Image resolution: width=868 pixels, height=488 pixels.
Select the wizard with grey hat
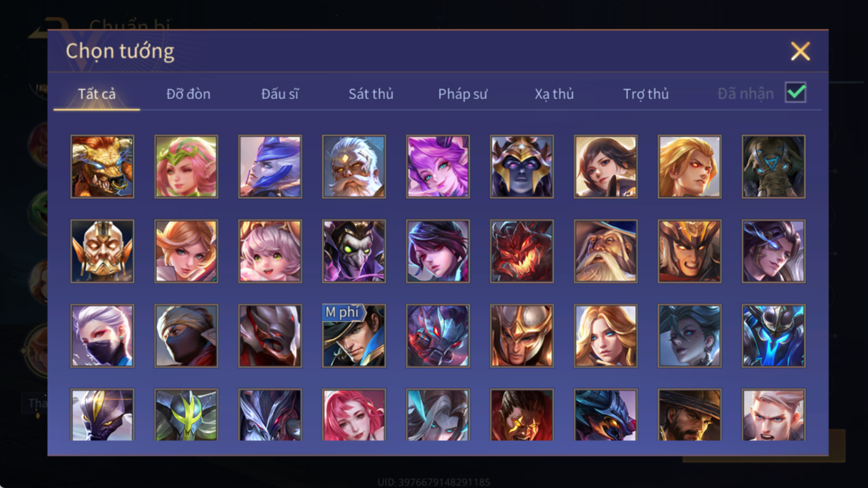coord(605,251)
